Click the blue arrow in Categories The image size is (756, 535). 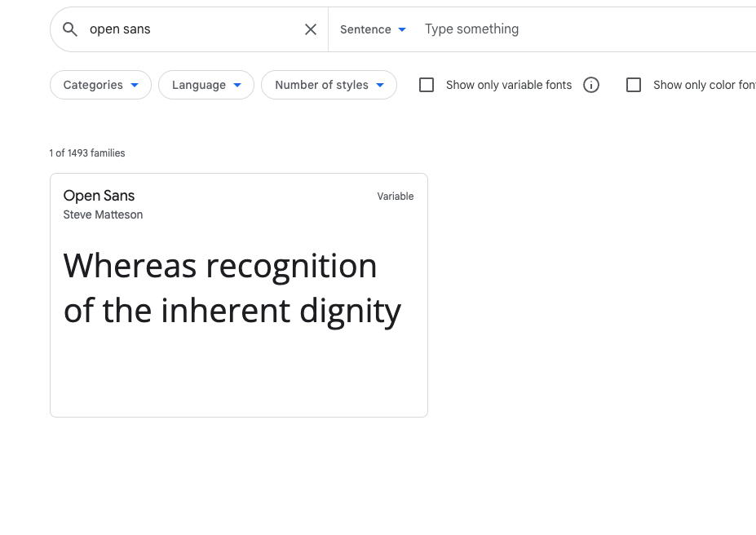135,86
